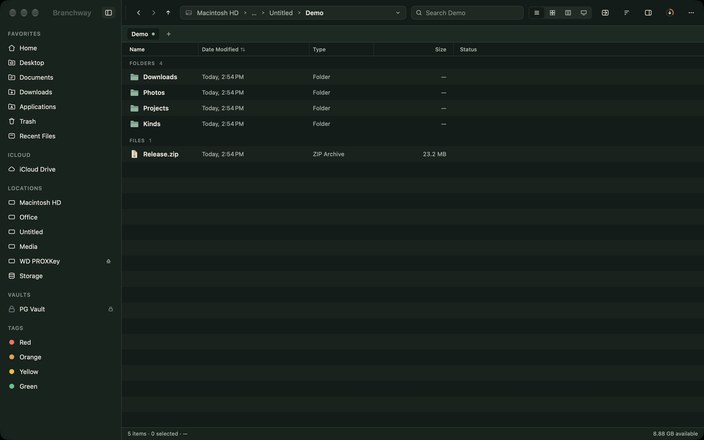Select the Downloads folder row icon

coord(134,77)
